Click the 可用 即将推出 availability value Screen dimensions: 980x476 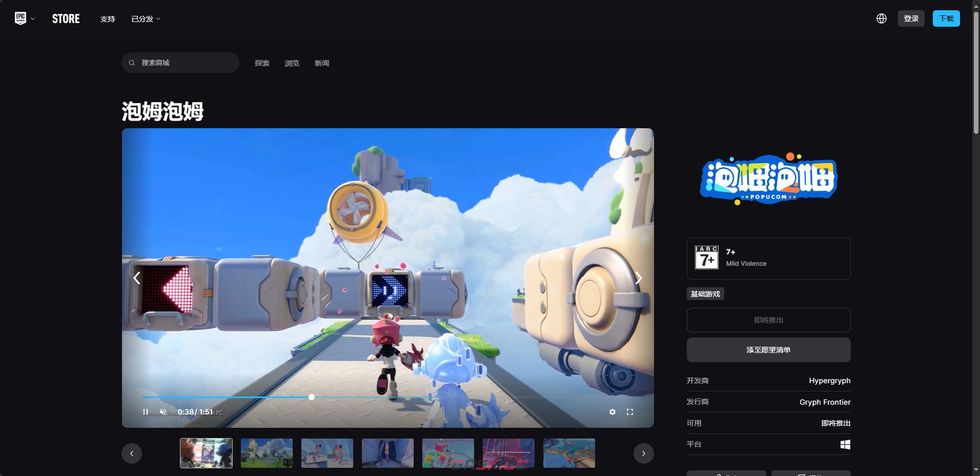pos(835,423)
